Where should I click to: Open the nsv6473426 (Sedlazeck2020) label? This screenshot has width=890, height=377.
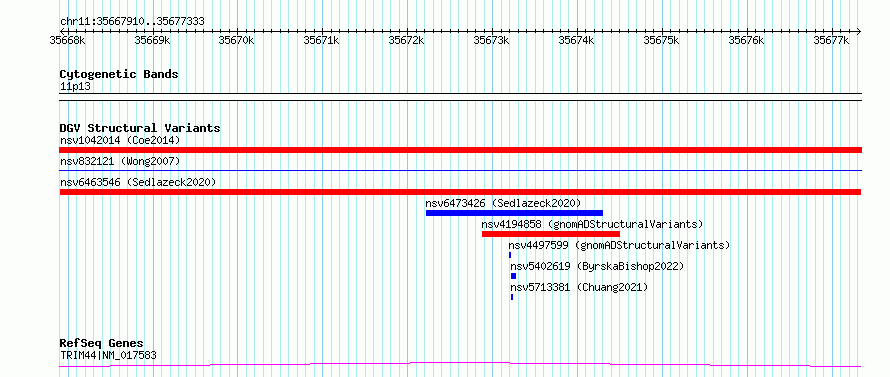[x=503, y=203]
